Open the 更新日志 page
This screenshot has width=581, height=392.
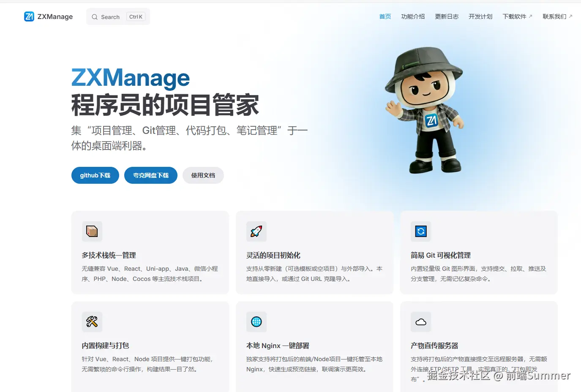[x=447, y=16]
